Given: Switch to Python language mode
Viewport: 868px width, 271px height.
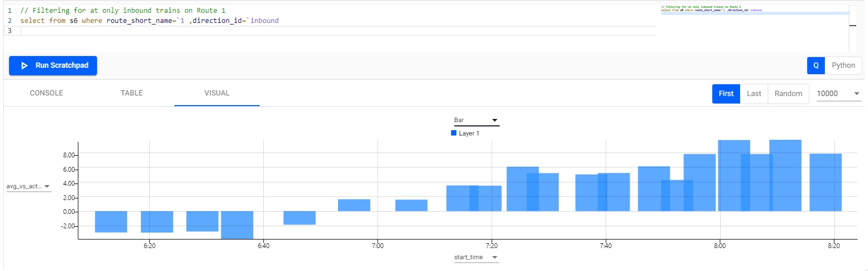Looking at the screenshot, I should [843, 66].
